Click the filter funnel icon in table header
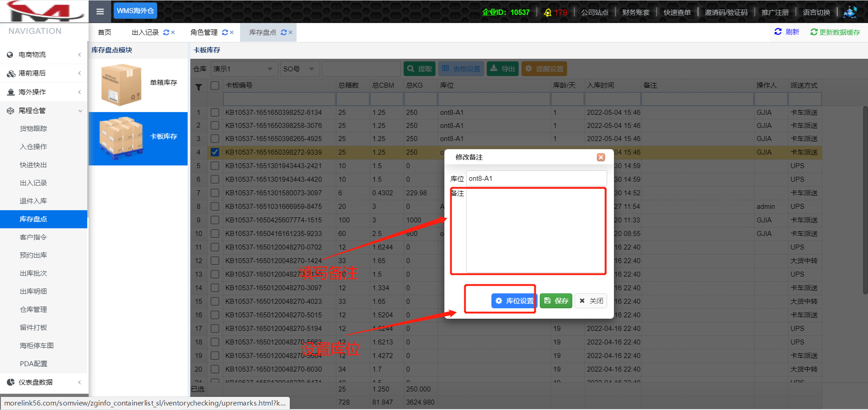The height and width of the screenshot is (410, 868). click(198, 87)
